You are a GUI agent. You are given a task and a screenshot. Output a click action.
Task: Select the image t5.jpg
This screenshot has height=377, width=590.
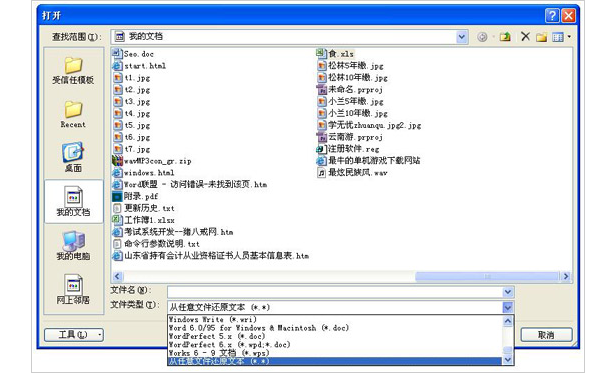click(x=132, y=125)
